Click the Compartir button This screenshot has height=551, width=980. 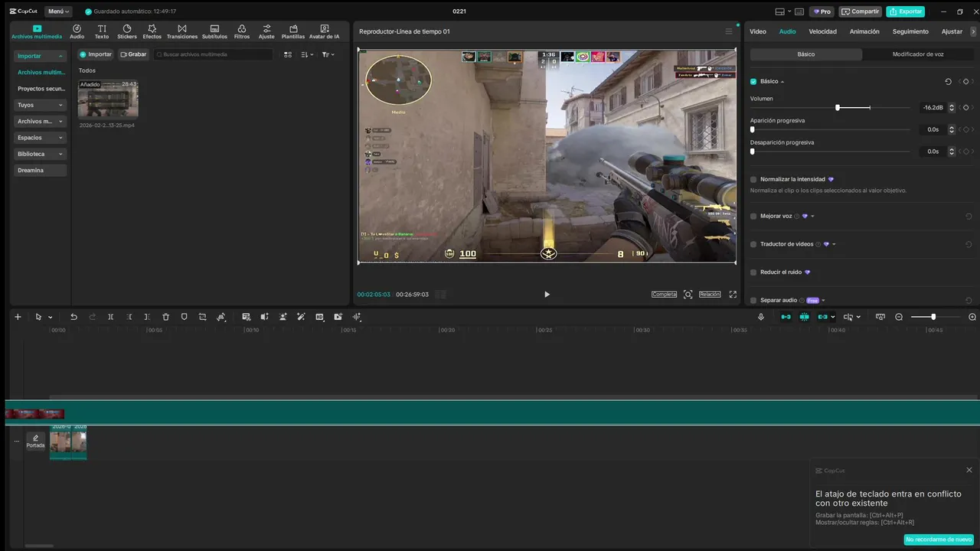tap(860, 11)
